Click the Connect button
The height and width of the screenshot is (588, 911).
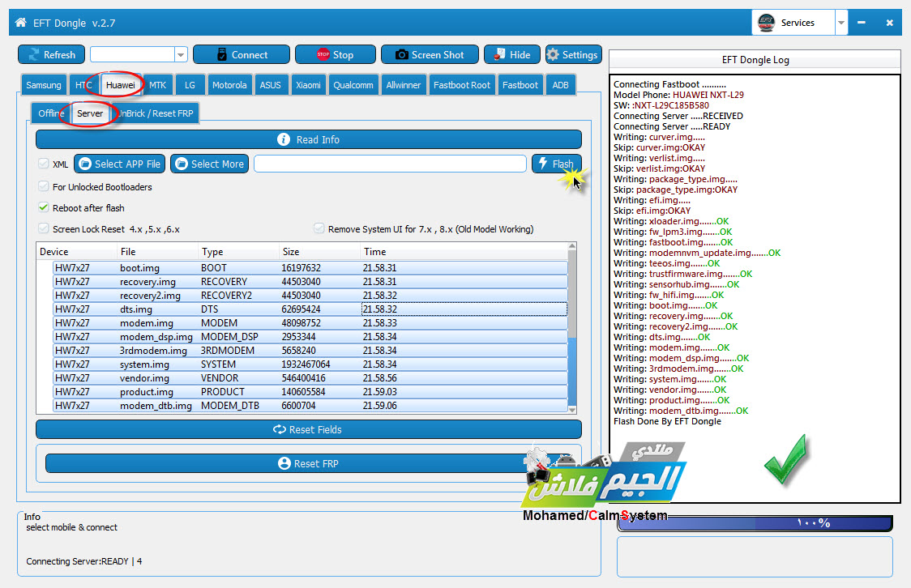pyautogui.click(x=241, y=54)
